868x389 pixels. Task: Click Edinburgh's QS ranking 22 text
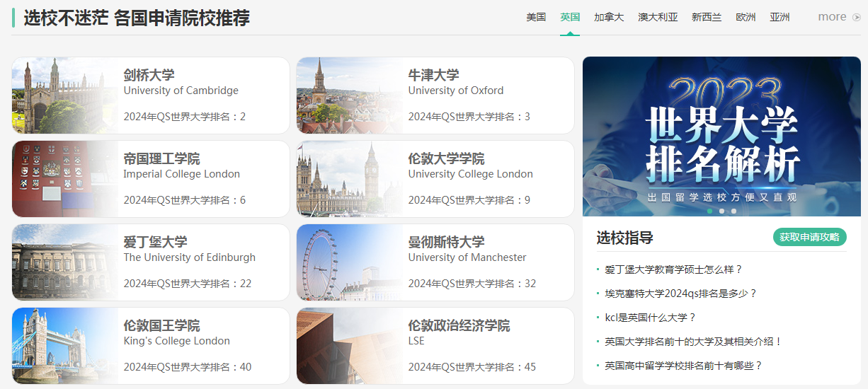pyautogui.click(x=187, y=284)
